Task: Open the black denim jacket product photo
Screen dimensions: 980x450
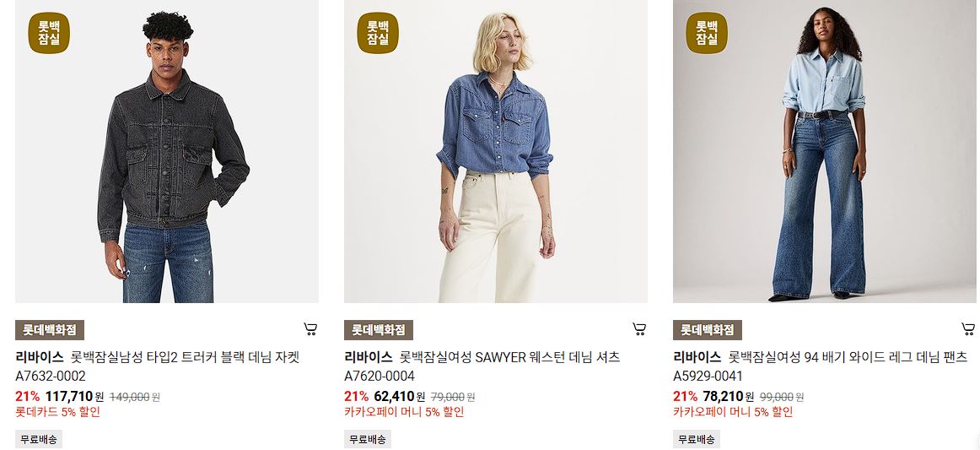Action: tap(167, 151)
